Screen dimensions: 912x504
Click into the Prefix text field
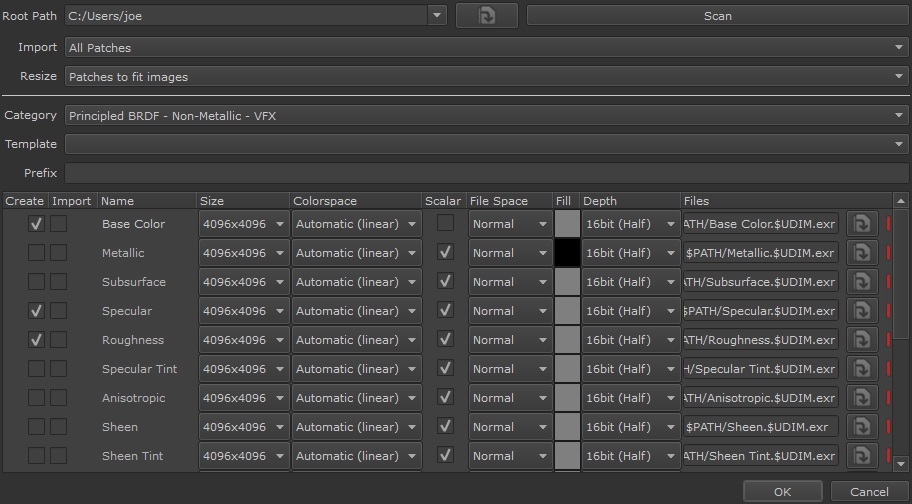point(486,174)
